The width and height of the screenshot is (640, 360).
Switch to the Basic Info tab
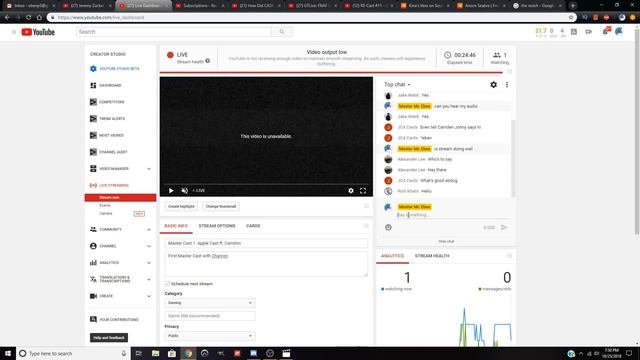(x=176, y=226)
